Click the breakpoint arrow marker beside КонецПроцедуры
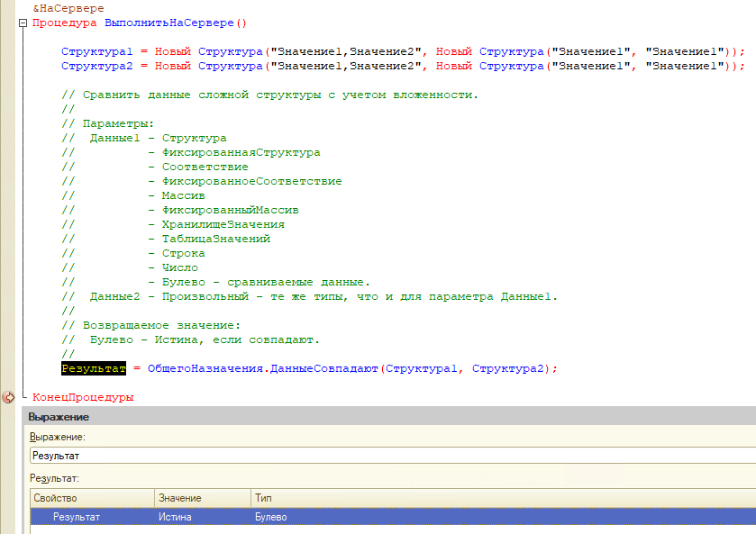This screenshot has height=534, width=756. pyautogui.click(x=8, y=396)
